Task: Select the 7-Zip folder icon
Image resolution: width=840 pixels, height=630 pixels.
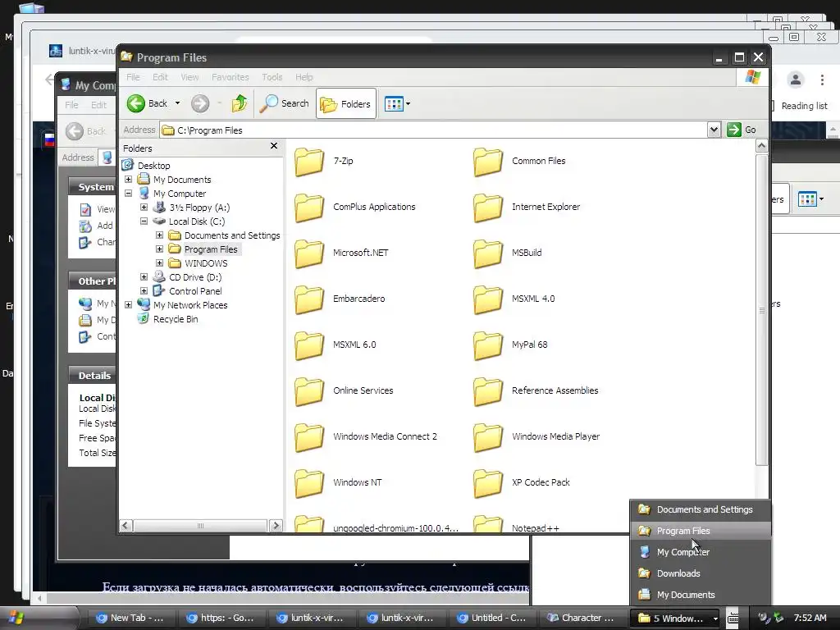Action: [x=309, y=162]
